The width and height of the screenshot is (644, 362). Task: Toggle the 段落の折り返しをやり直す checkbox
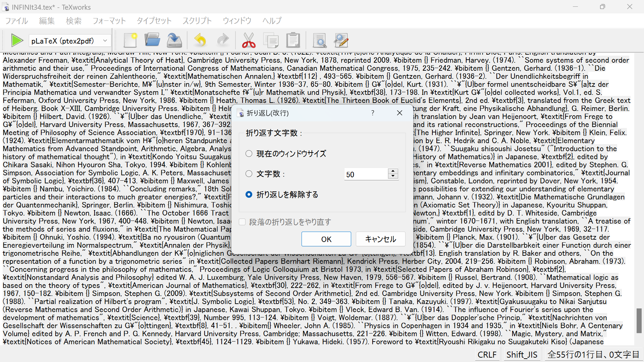point(242,222)
